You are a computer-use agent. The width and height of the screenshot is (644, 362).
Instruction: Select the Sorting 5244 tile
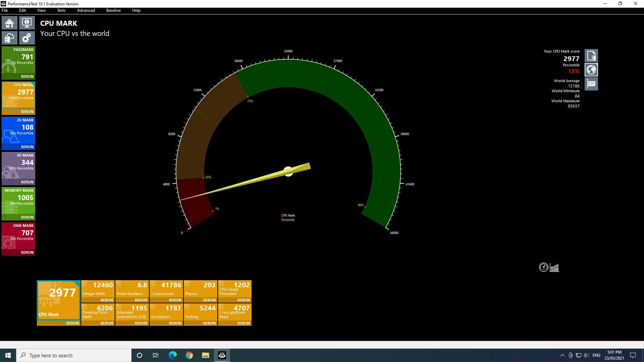pyautogui.click(x=201, y=312)
